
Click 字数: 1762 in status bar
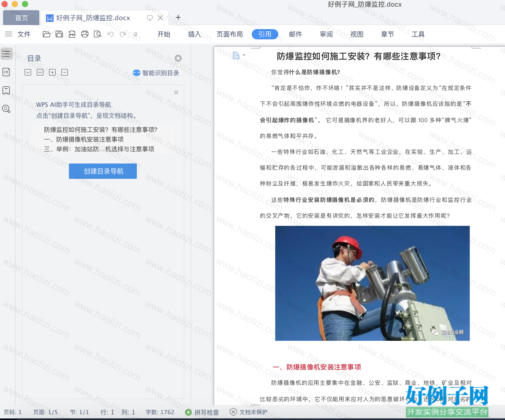[x=160, y=412]
